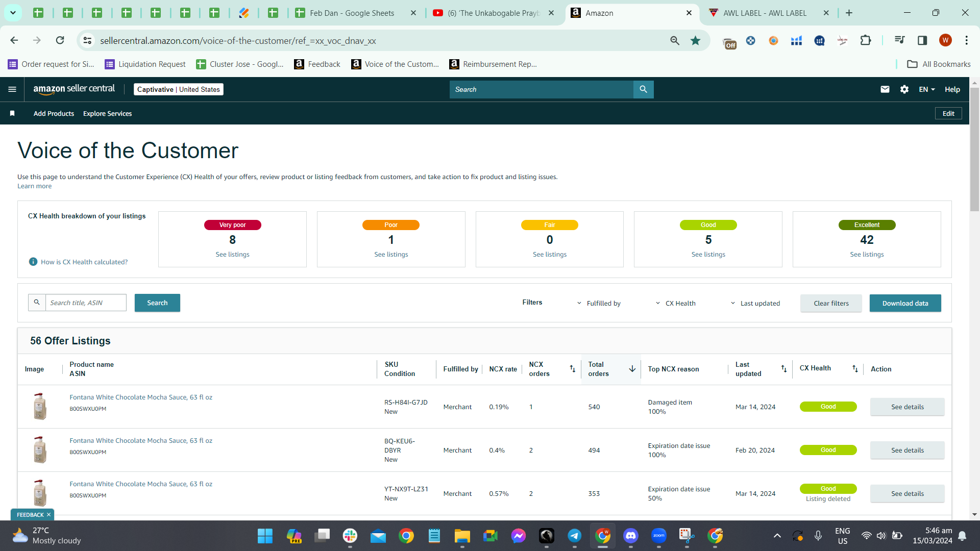Viewport: 980px width, 551px height.
Task: Open the Chrome profile avatar
Action: point(945,40)
